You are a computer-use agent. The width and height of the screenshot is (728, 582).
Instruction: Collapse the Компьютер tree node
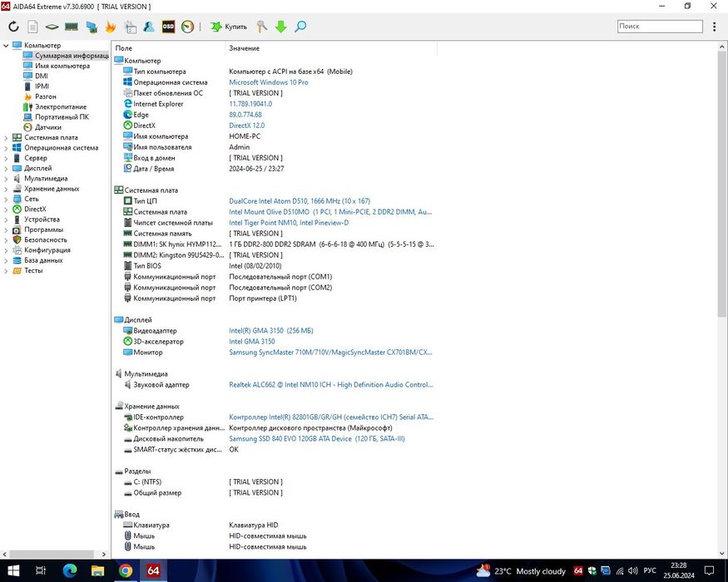coord(6,45)
